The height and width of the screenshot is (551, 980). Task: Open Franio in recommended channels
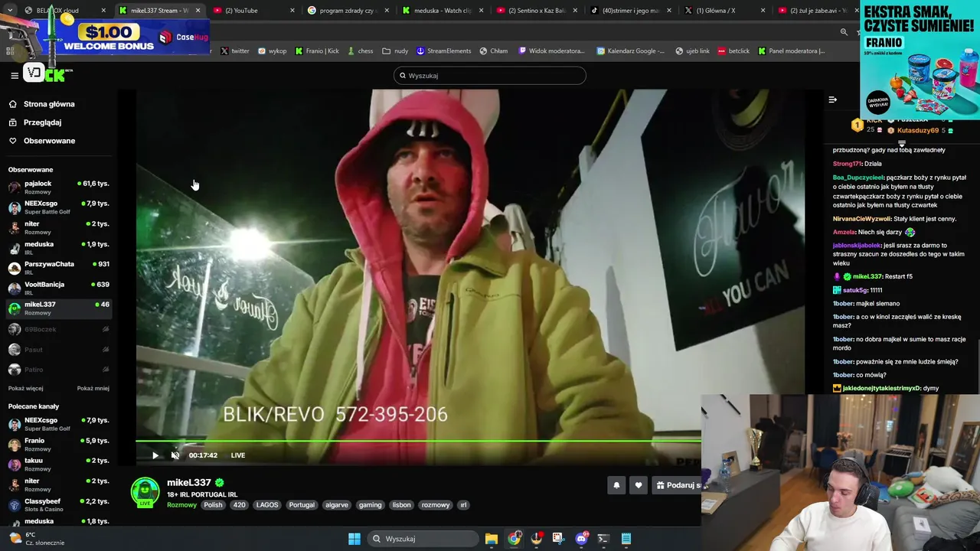click(59, 445)
